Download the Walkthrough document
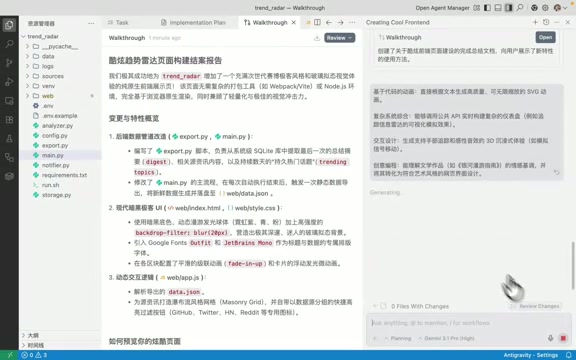The width and height of the screenshot is (576, 360). pyautogui.click(x=317, y=38)
